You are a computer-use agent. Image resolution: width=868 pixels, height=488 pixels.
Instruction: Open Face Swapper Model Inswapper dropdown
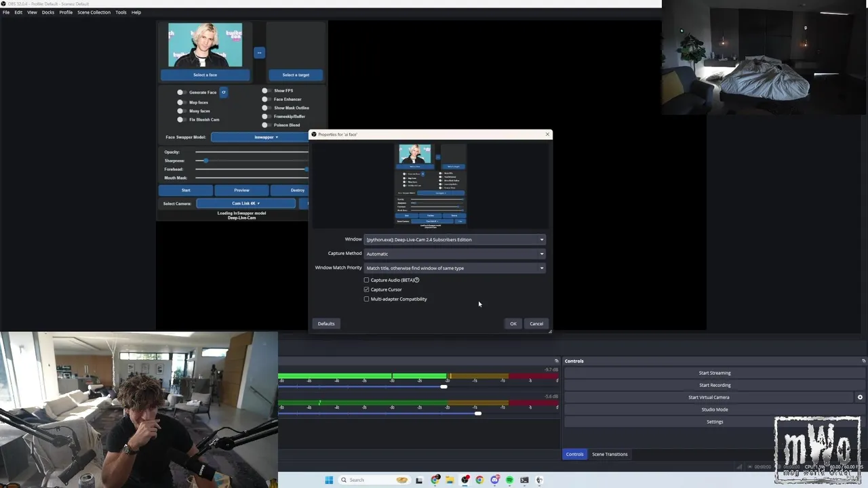click(260, 137)
